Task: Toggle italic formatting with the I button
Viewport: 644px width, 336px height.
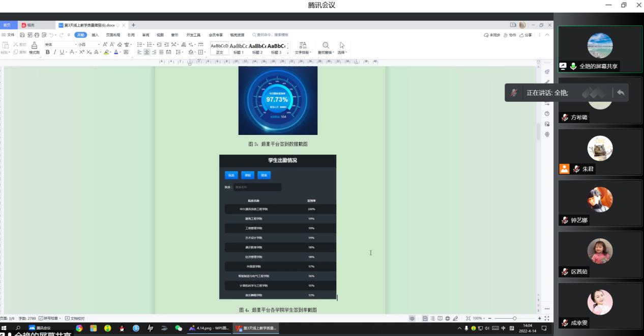Action: [x=54, y=52]
